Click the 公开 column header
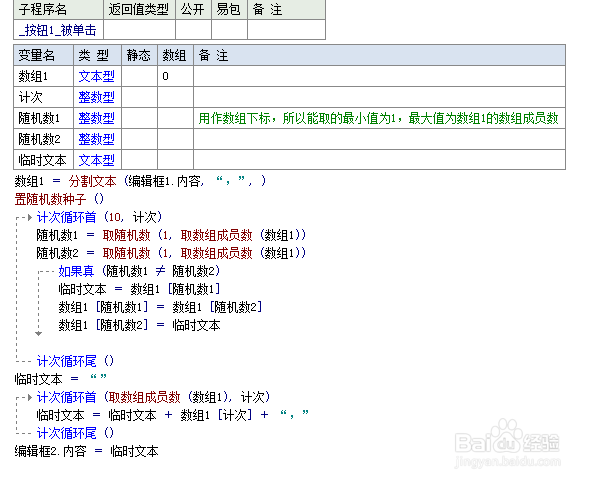 pos(192,9)
